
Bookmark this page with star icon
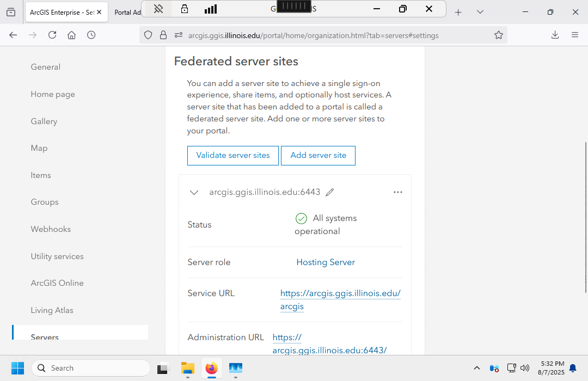(x=498, y=35)
